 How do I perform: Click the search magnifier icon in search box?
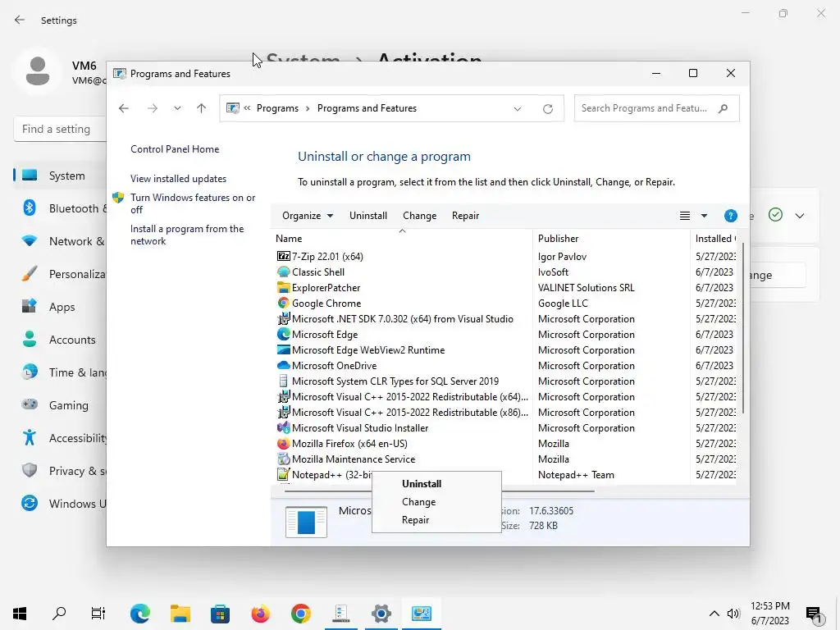click(723, 109)
